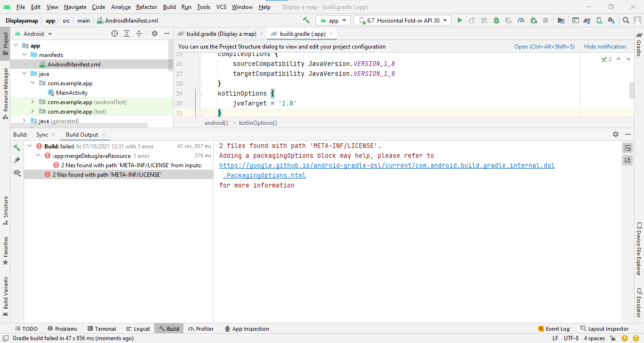Collapse the :app:mergeDebugJavaResource node
Viewport: 644px width, 343px height.
pyautogui.click(x=38, y=155)
